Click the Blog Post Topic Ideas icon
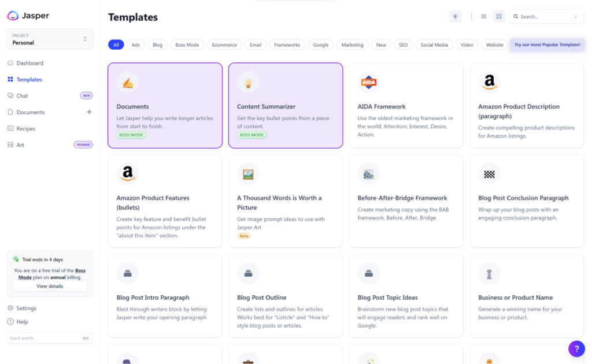The image size is (592, 364). (368, 273)
